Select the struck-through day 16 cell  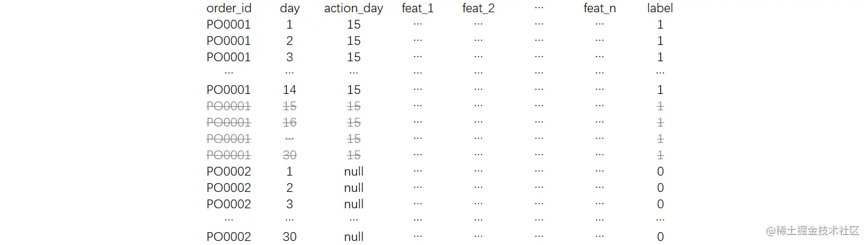290,123
